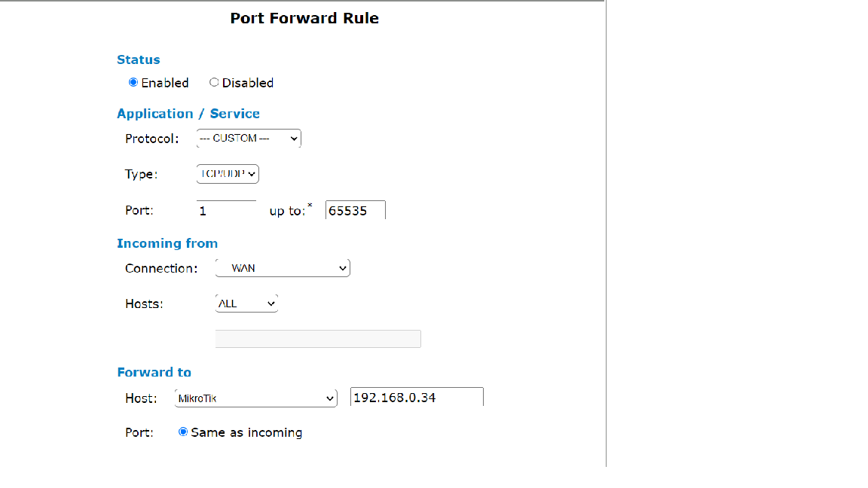Image resolution: width=868 pixels, height=488 pixels.
Task: Click the up to port field showing 65535
Action: pos(355,209)
